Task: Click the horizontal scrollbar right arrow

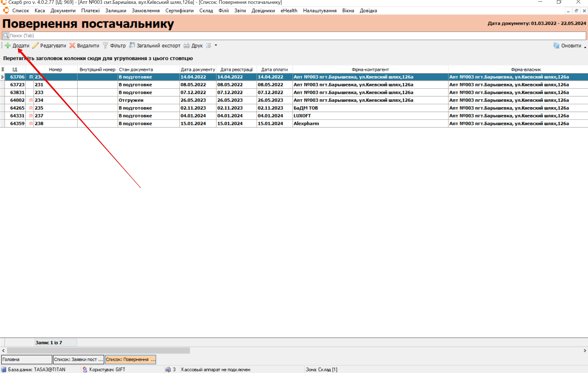Action: 585,350
